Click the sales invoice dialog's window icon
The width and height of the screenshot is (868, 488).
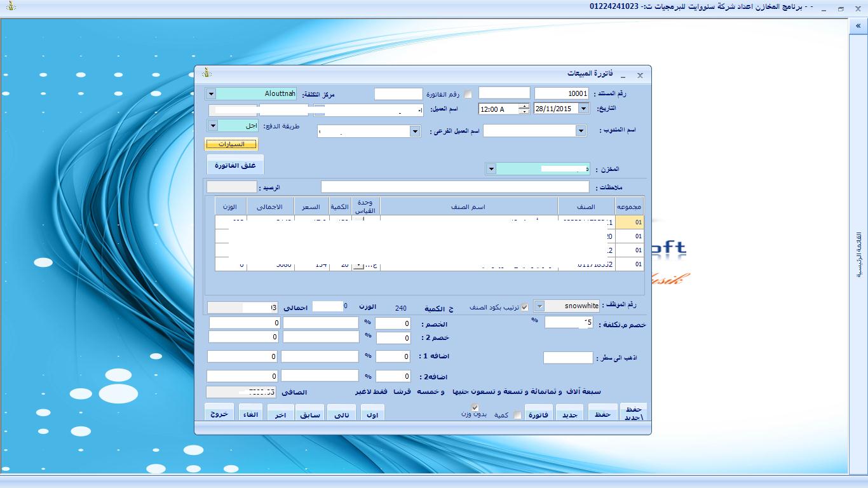207,74
